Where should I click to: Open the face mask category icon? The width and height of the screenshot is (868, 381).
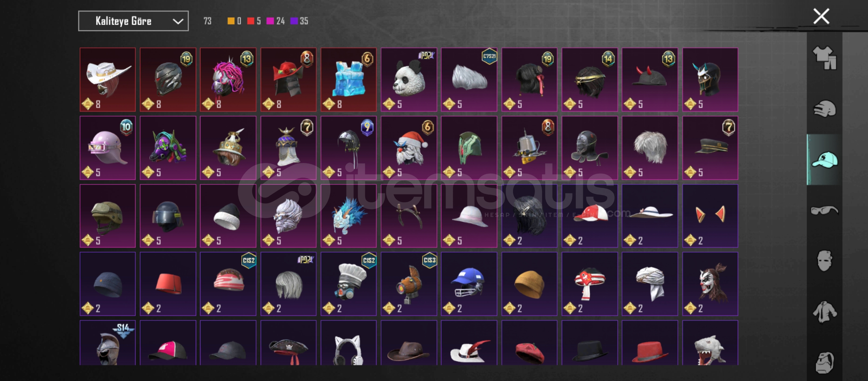pyautogui.click(x=824, y=261)
